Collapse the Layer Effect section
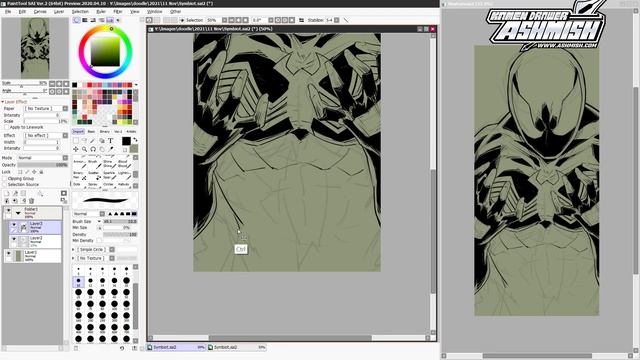This screenshot has width=640, height=360. click(2, 102)
